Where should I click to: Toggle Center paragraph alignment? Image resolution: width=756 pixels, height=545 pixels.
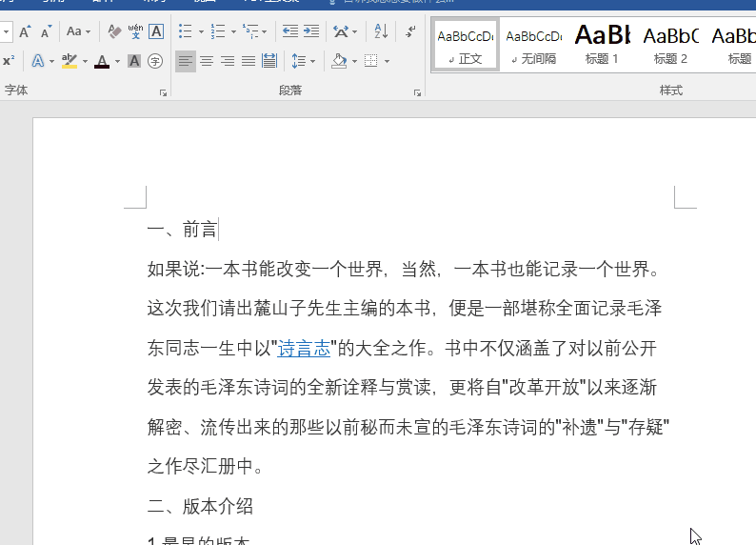pyautogui.click(x=206, y=62)
